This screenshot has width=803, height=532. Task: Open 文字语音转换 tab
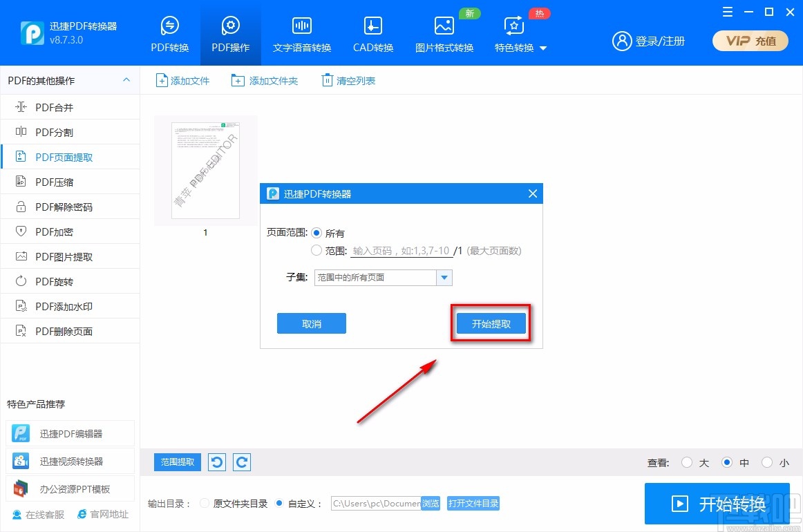tap(301, 35)
